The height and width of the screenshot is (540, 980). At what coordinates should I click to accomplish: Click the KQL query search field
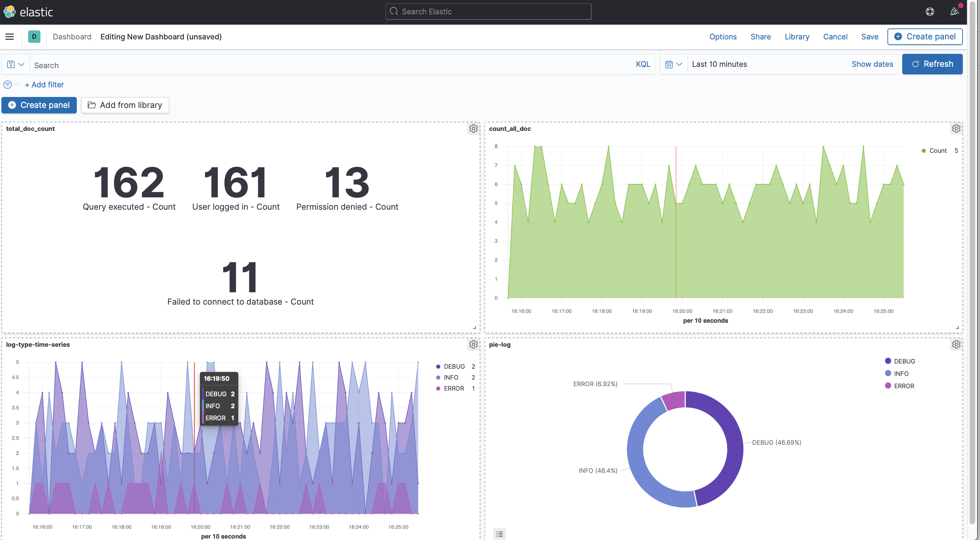(331, 65)
